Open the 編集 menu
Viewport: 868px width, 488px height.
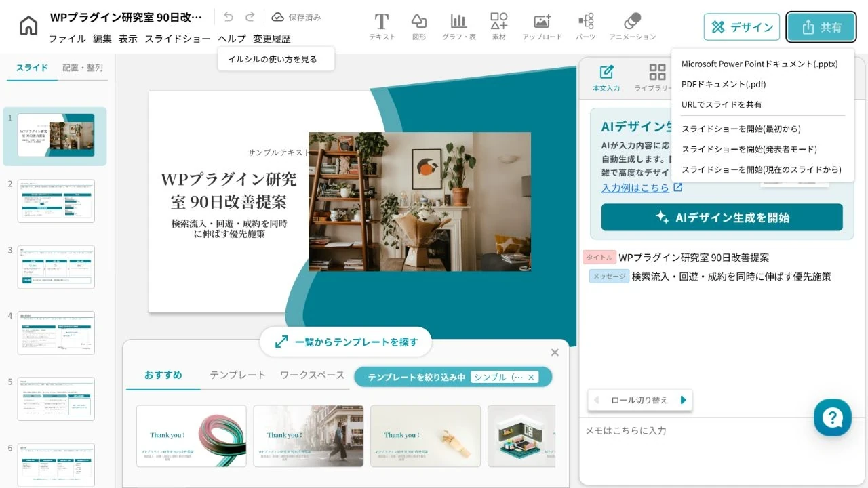click(102, 39)
